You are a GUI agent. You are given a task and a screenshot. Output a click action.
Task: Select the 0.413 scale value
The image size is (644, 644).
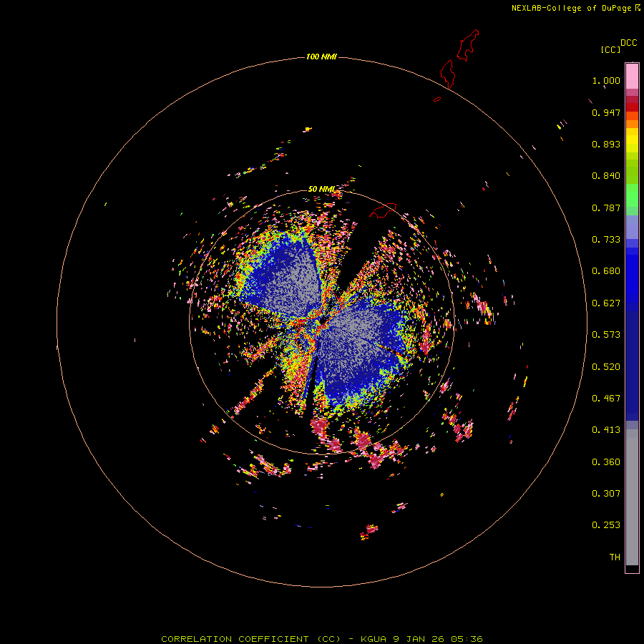pos(606,430)
